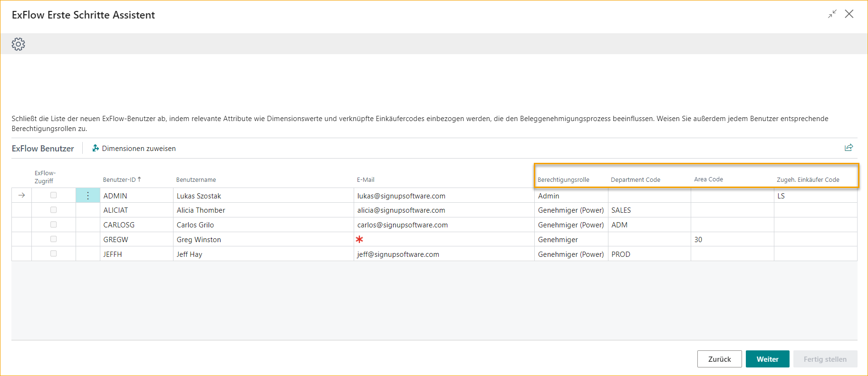
Task: Click the Area Code column header
Action: (x=708, y=179)
